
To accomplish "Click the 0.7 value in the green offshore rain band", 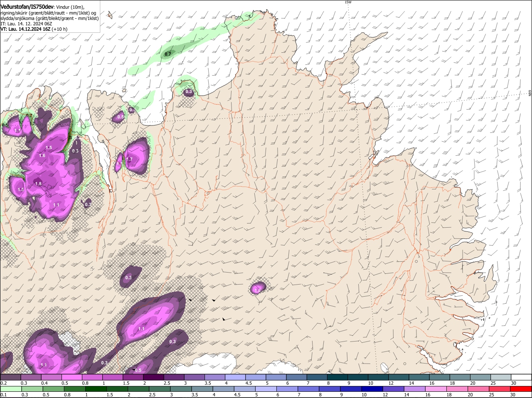I will point(168,54).
